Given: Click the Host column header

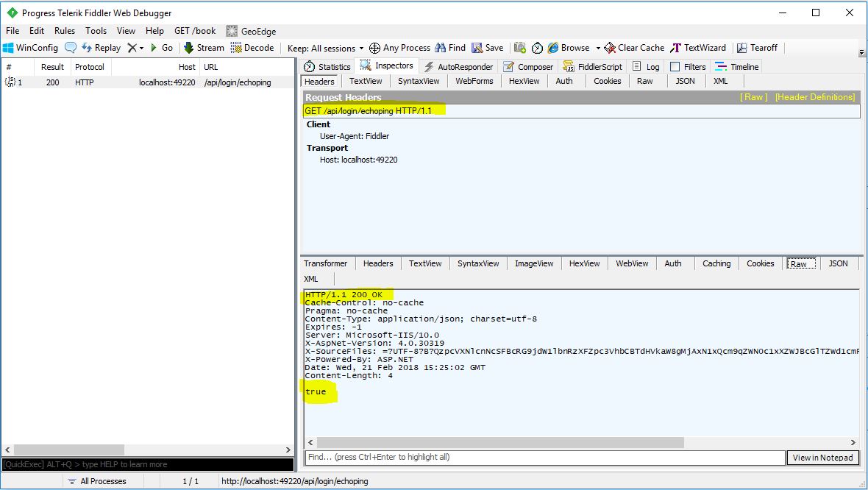Looking at the screenshot, I should point(155,67).
